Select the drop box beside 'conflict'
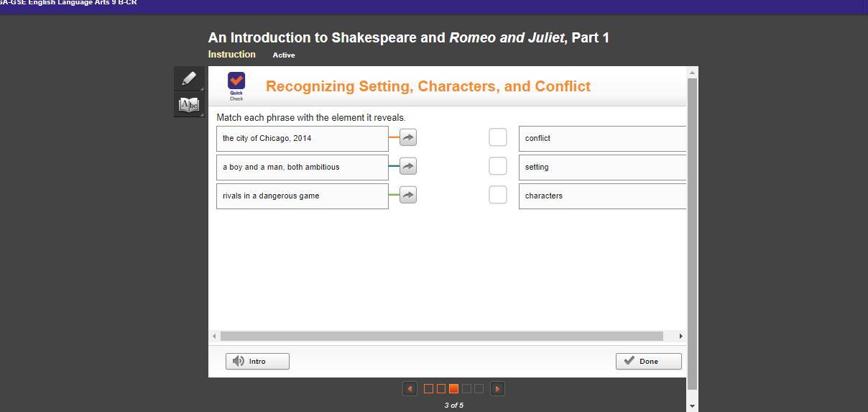Screen dimensions: 868x412 click(498, 137)
